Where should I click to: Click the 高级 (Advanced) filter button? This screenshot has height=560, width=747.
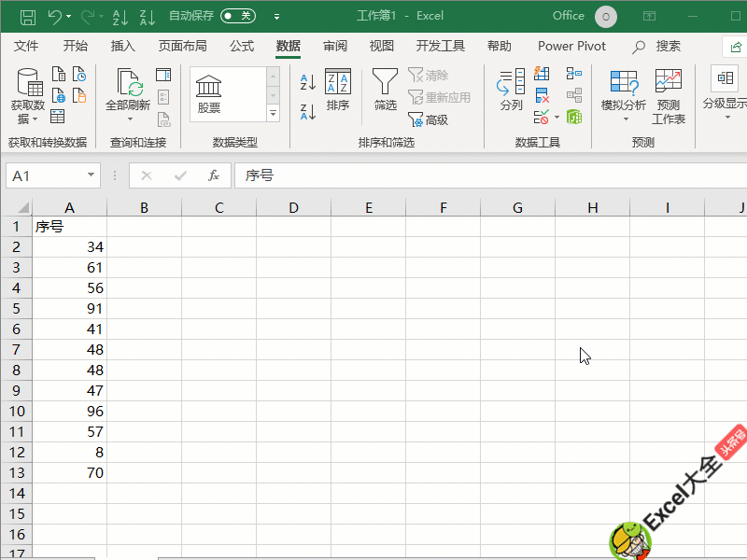pyautogui.click(x=429, y=119)
